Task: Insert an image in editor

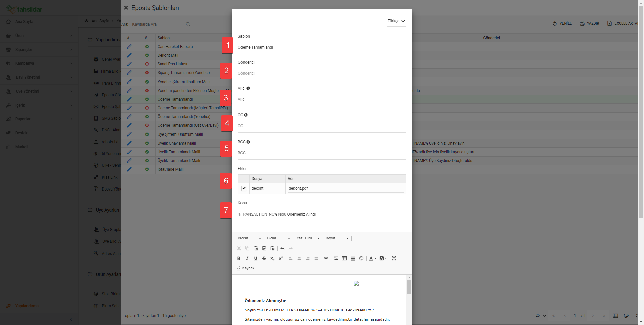Action: coord(336,258)
